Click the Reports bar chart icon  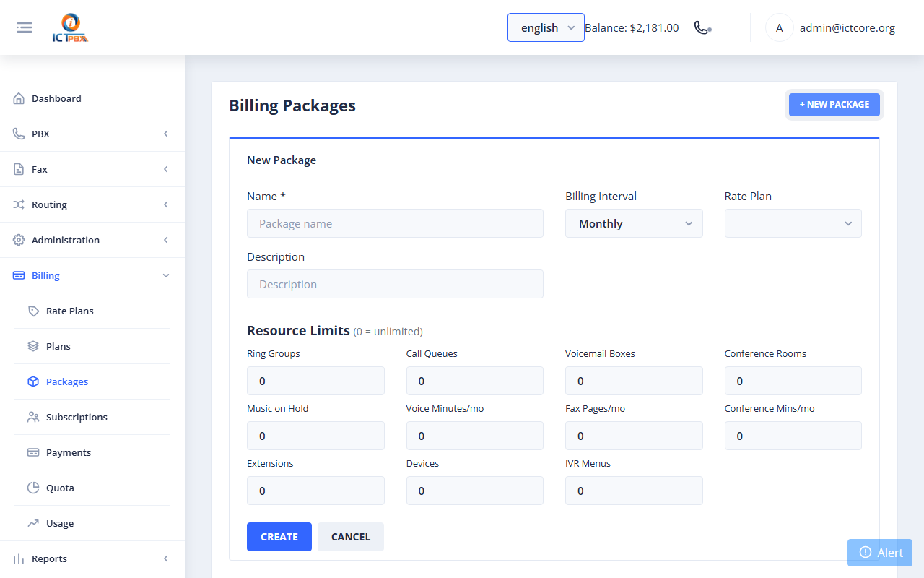click(19, 558)
